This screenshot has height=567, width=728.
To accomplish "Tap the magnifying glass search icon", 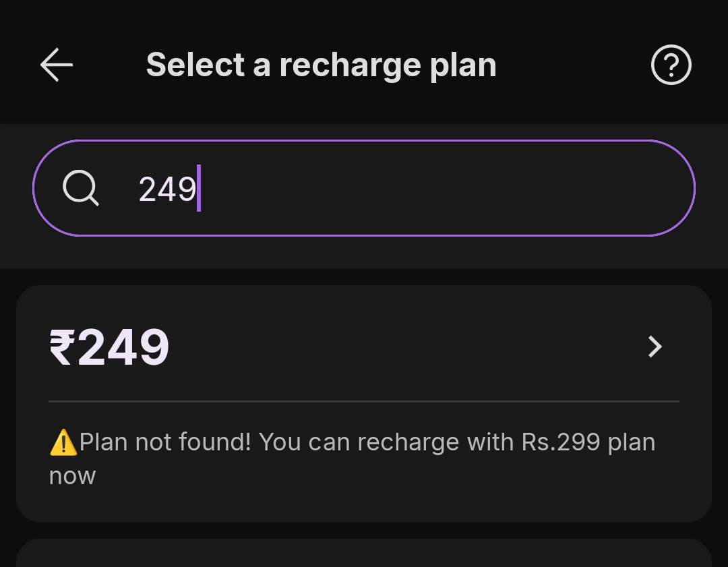I will (81, 188).
